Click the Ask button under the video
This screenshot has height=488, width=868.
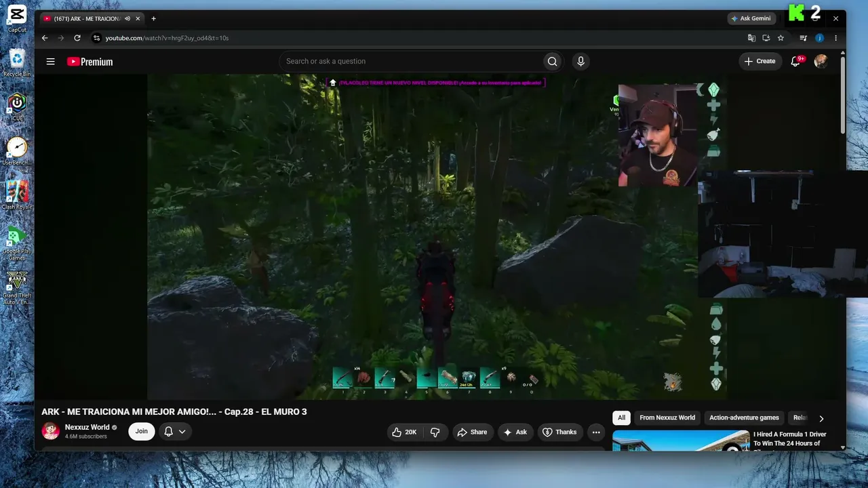tap(515, 432)
